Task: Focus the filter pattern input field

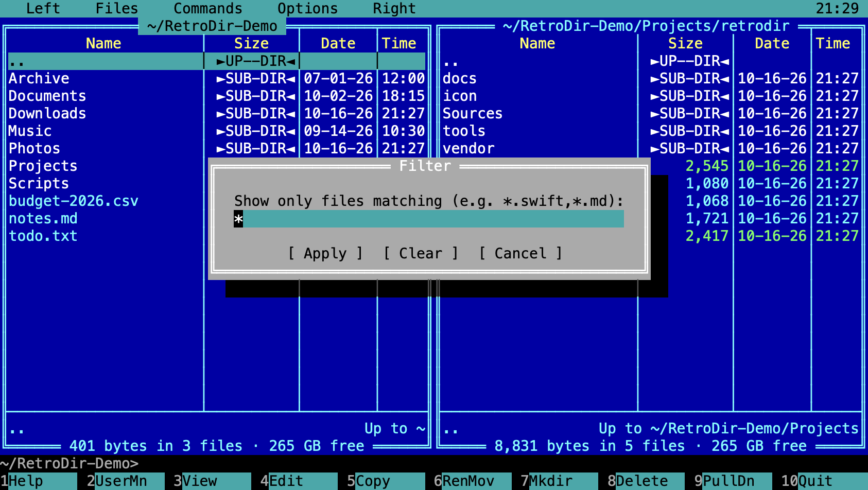Action: tap(429, 219)
